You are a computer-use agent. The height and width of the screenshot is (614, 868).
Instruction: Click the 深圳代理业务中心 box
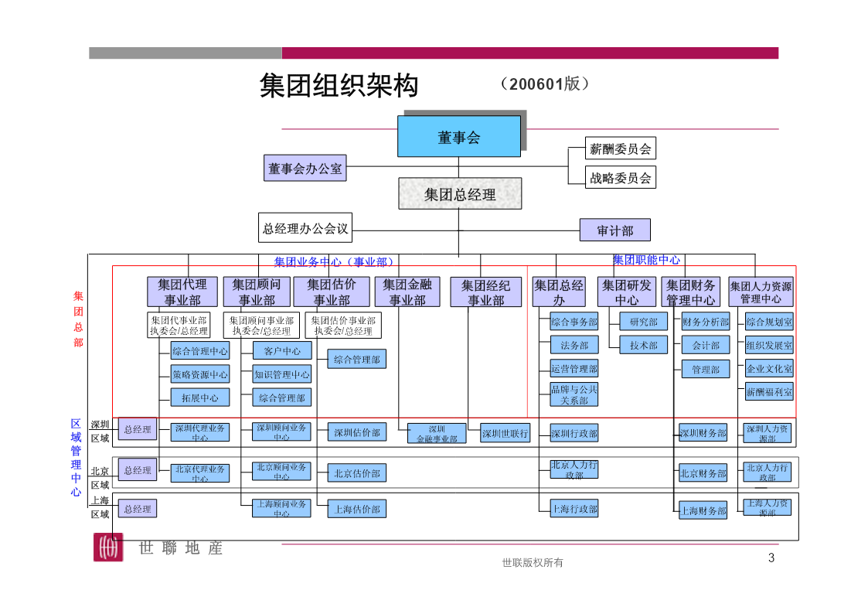(200, 432)
